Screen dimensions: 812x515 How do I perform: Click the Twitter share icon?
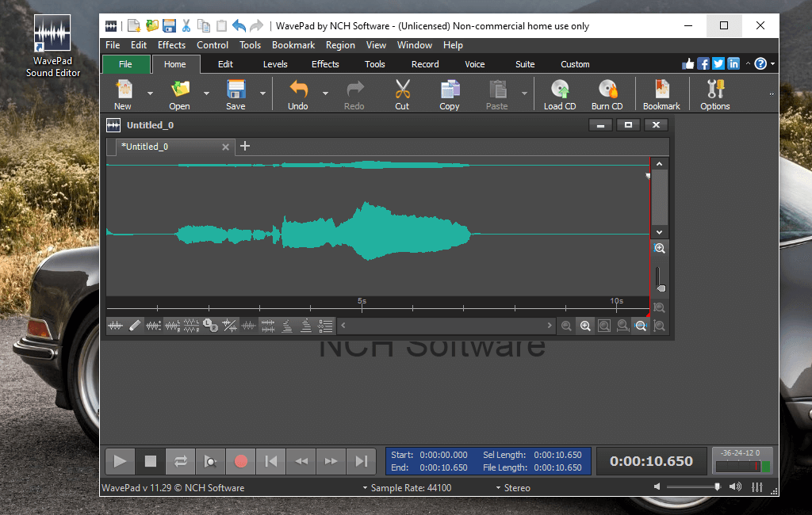click(718, 63)
